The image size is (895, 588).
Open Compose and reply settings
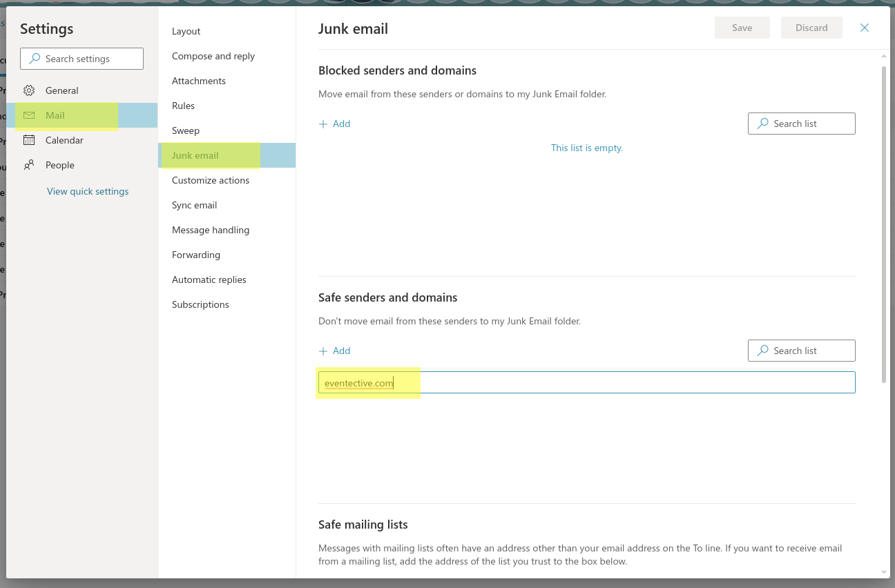coord(213,56)
